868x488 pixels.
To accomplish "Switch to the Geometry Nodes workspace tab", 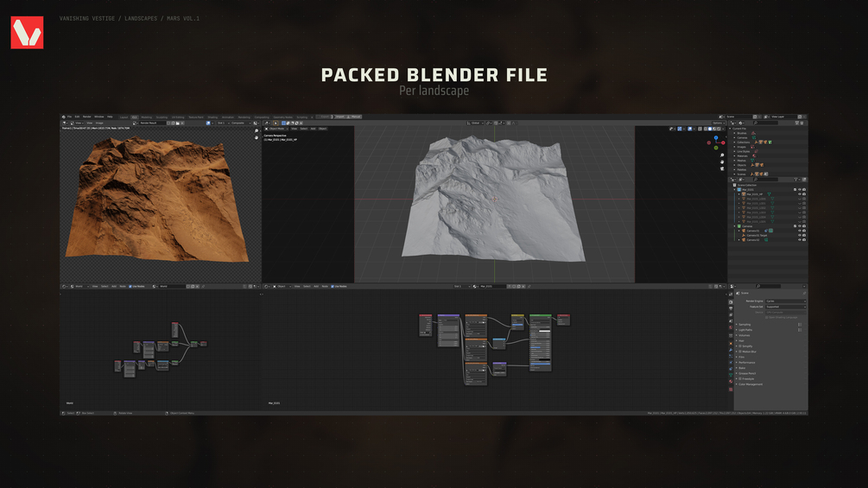I will [283, 117].
